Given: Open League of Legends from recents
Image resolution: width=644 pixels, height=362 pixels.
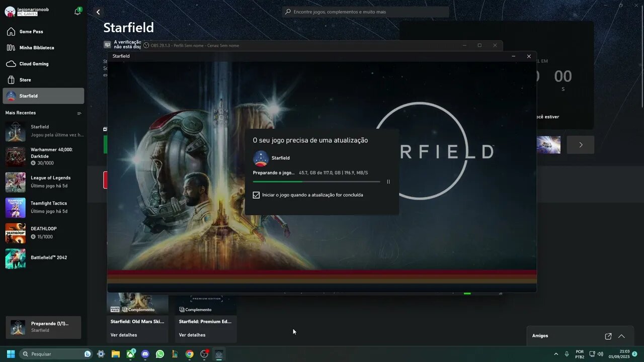Looking at the screenshot, I should click(x=43, y=182).
